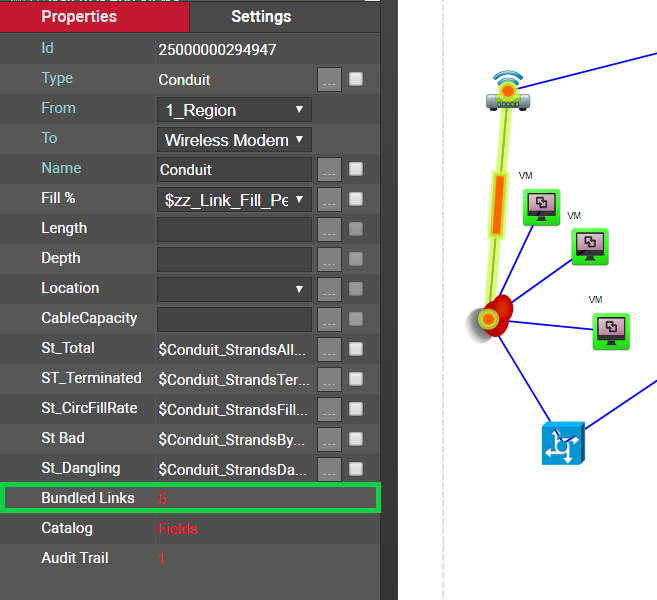Open the Fill % dropdown
The height and width of the screenshot is (600, 657).
pyautogui.click(x=234, y=200)
